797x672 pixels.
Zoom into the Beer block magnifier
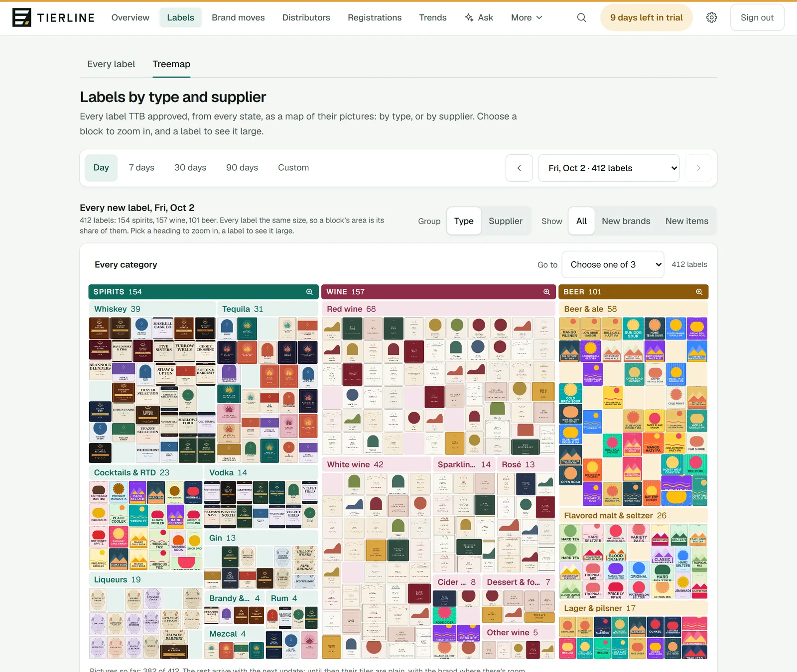[x=699, y=292]
